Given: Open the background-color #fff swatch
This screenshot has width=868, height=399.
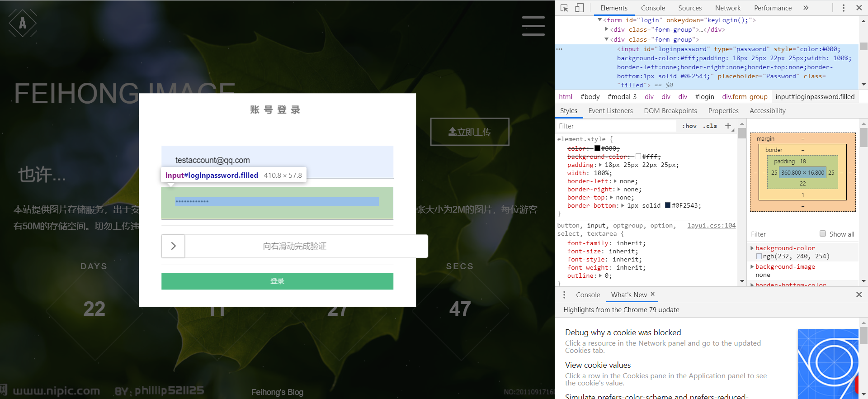Looking at the screenshot, I should (638, 157).
